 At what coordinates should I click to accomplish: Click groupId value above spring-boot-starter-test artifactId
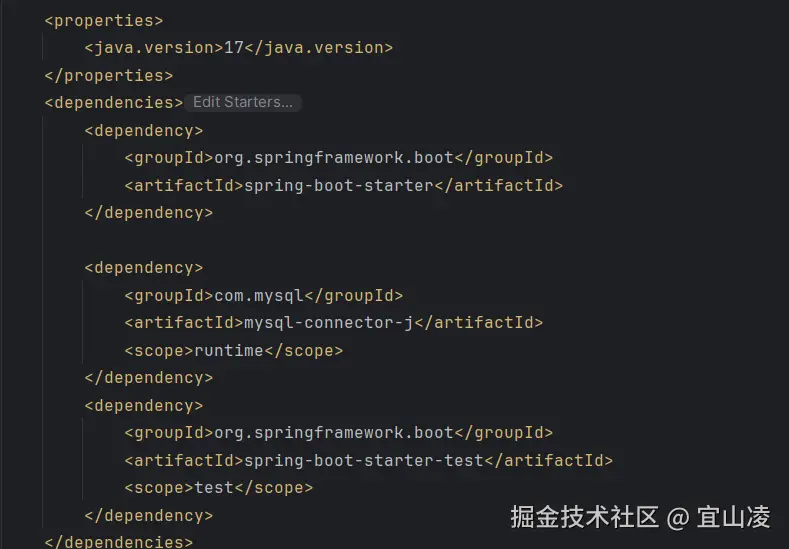tap(334, 433)
